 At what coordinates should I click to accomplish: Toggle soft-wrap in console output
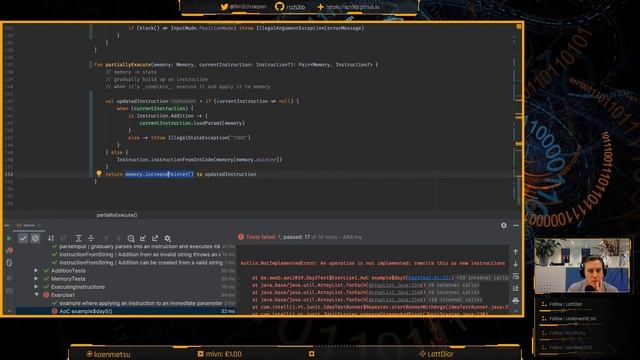pos(516,276)
